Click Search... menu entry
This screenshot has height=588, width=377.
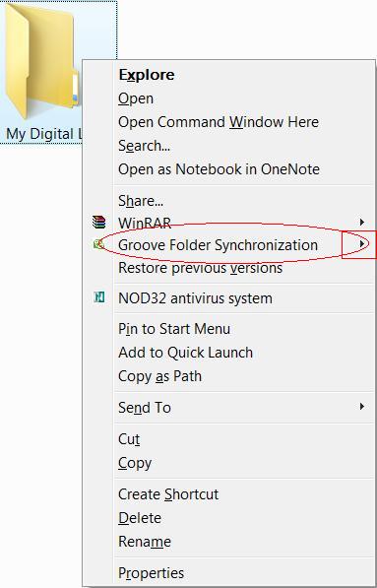[145, 146]
